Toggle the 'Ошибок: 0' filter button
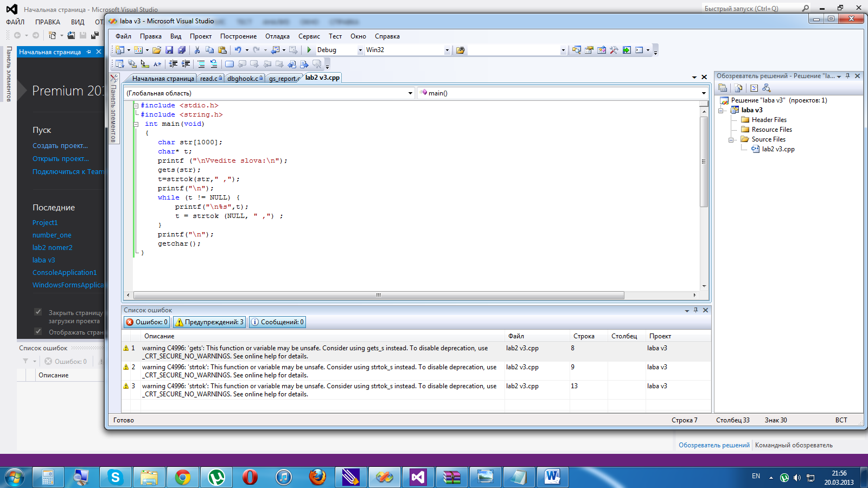868x488 pixels. click(147, 322)
